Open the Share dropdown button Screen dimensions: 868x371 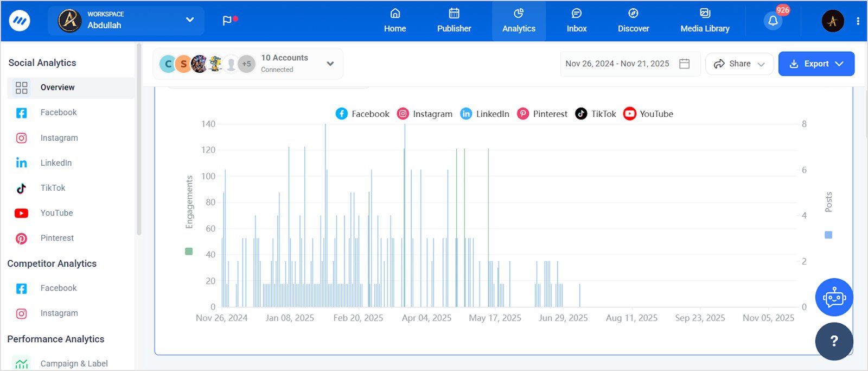pos(739,64)
